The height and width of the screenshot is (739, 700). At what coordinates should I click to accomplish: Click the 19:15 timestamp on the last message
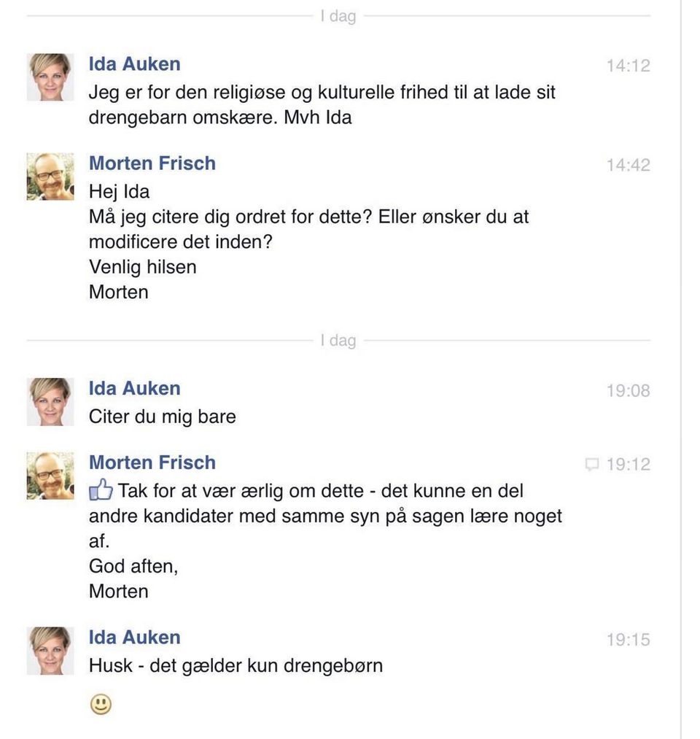click(627, 640)
